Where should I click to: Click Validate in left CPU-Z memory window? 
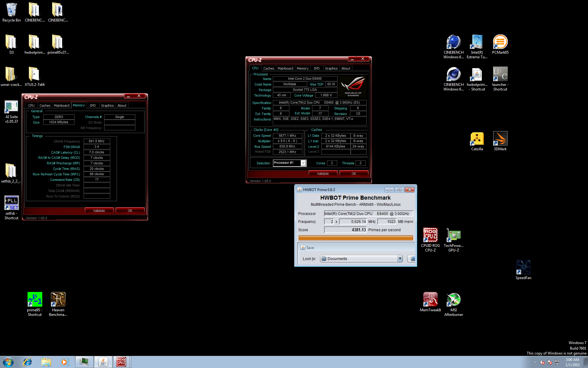99,211
